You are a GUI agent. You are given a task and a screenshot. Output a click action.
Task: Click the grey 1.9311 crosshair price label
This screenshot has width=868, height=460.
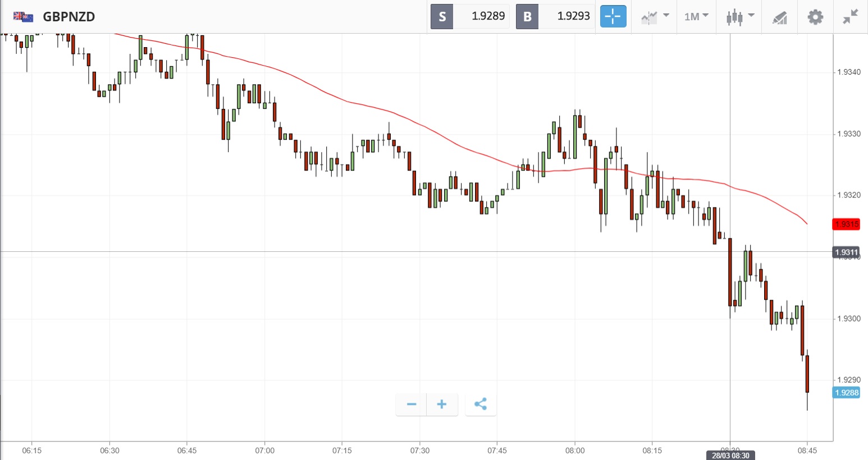click(x=846, y=252)
